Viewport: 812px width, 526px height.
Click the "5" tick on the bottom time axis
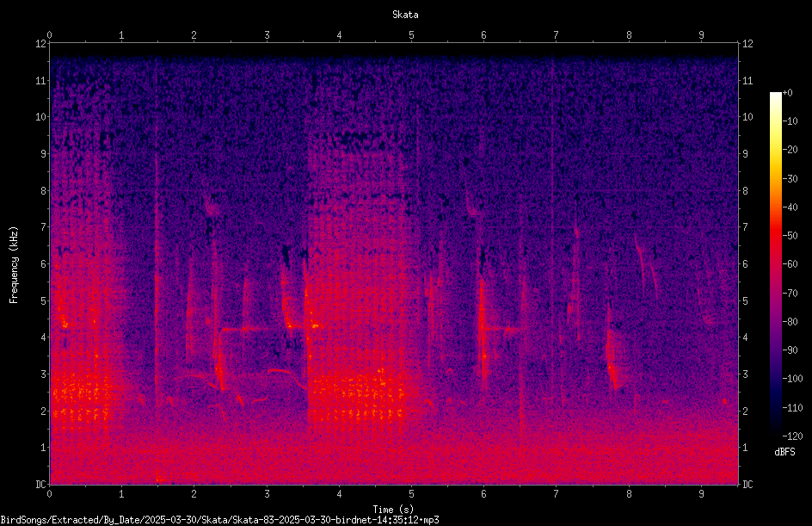coord(411,494)
